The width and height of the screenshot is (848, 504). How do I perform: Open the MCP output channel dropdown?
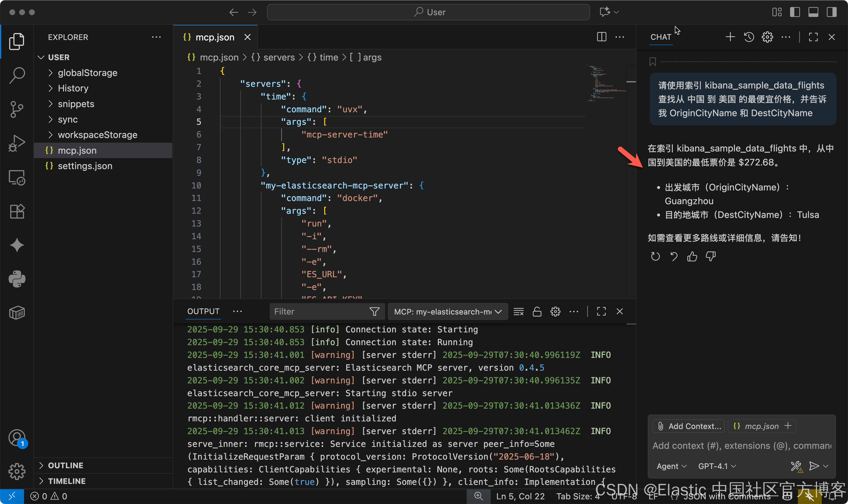pyautogui.click(x=448, y=311)
